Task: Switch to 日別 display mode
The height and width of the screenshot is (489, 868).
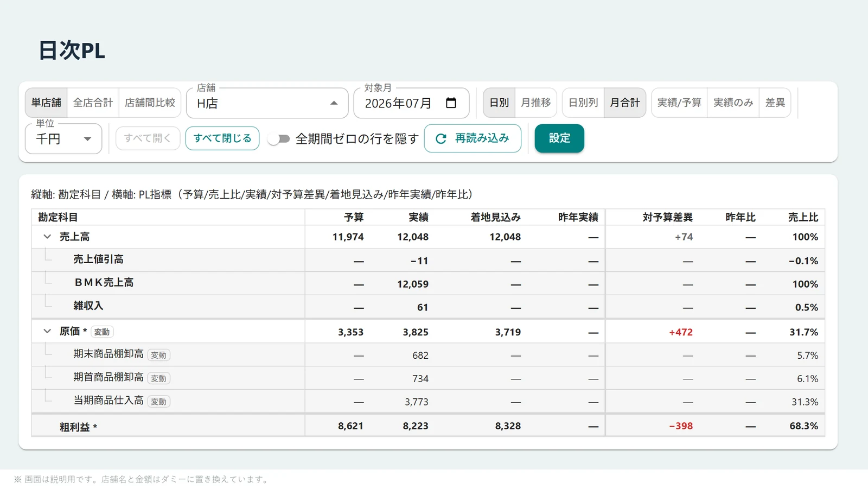Action: click(x=499, y=103)
